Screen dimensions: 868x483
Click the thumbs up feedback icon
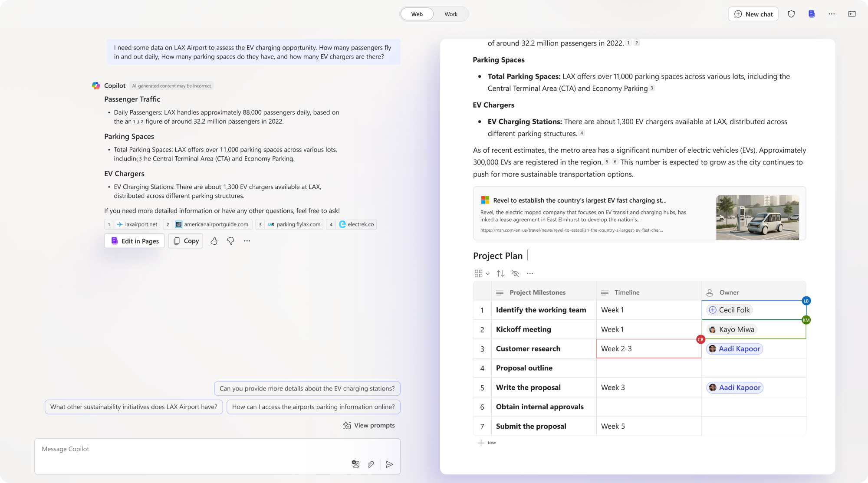pos(214,241)
